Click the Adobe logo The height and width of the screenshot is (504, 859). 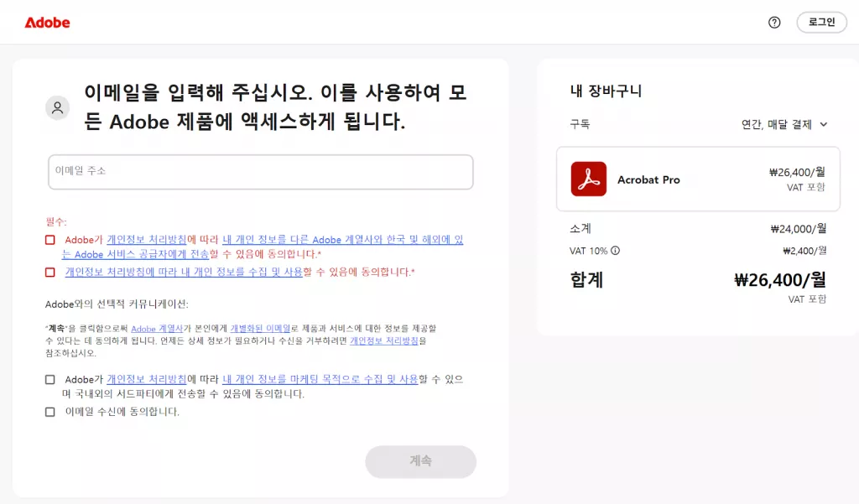coord(47,23)
